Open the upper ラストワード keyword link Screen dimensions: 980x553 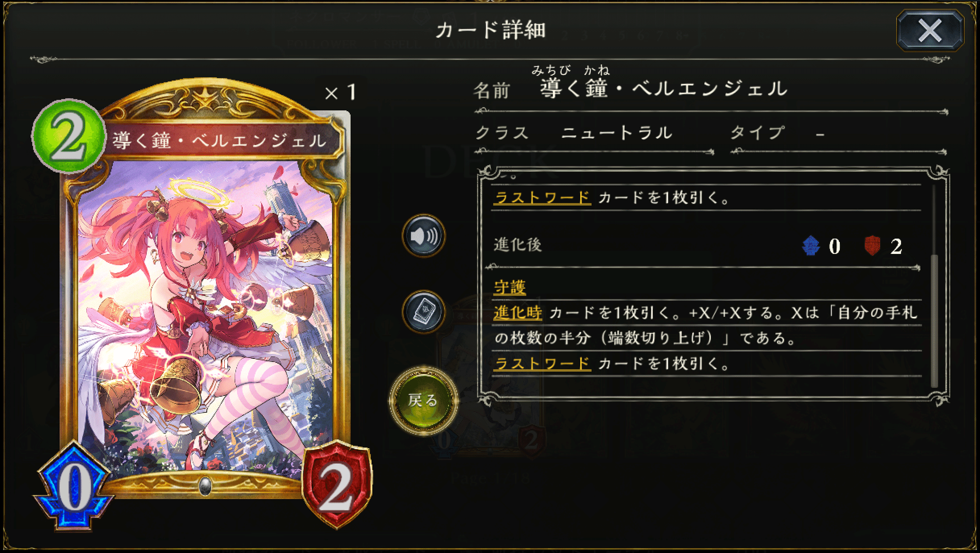coord(542,198)
